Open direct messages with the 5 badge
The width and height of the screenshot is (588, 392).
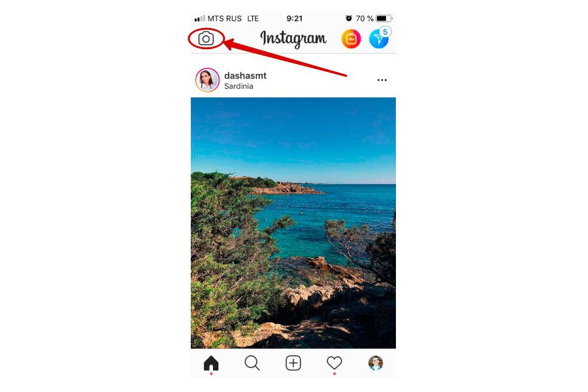tap(379, 39)
